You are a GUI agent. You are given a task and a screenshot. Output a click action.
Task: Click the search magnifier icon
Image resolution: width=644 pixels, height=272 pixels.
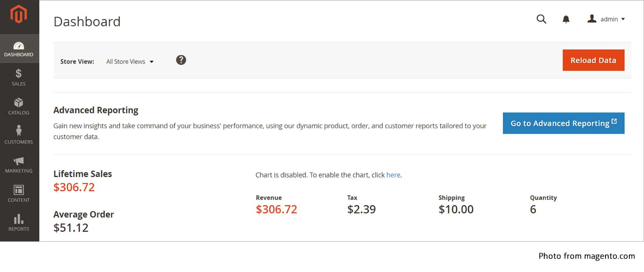541,19
